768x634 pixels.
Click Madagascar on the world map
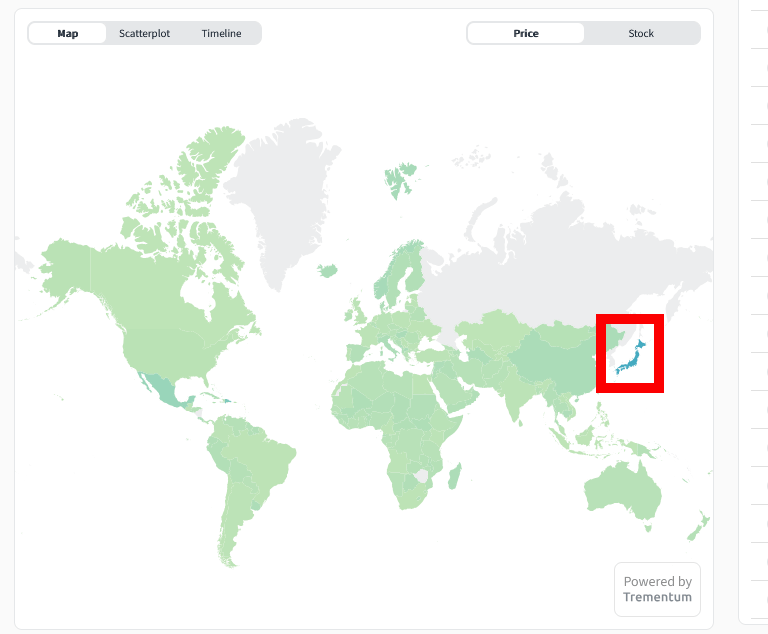tap(455, 477)
